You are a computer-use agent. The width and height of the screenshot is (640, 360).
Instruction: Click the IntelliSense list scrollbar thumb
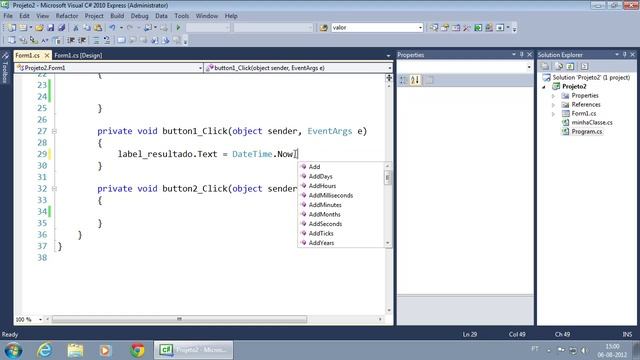(x=388, y=178)
